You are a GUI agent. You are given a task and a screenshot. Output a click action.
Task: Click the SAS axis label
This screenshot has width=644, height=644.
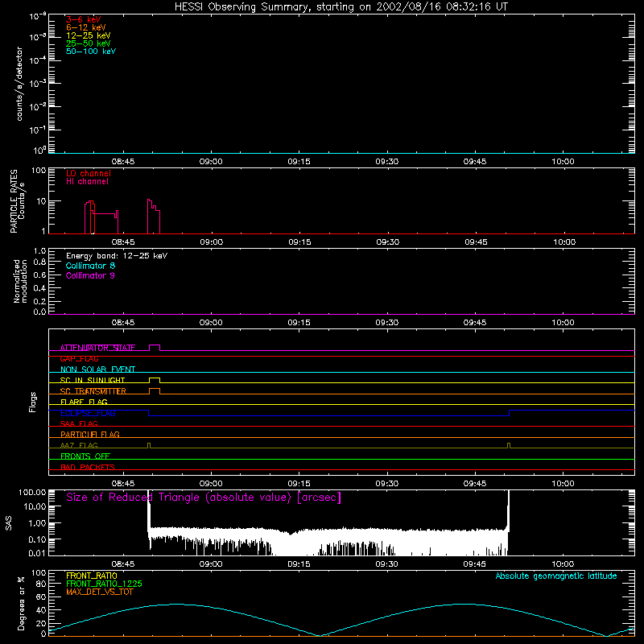tap(8, 523)
